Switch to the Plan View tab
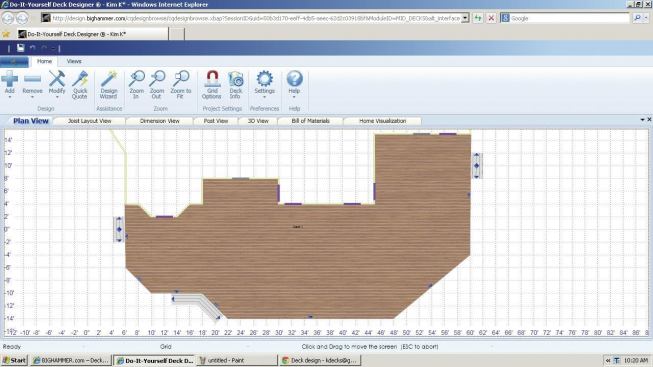Viewport: 653px width, 367px height. tap(31, 121)
